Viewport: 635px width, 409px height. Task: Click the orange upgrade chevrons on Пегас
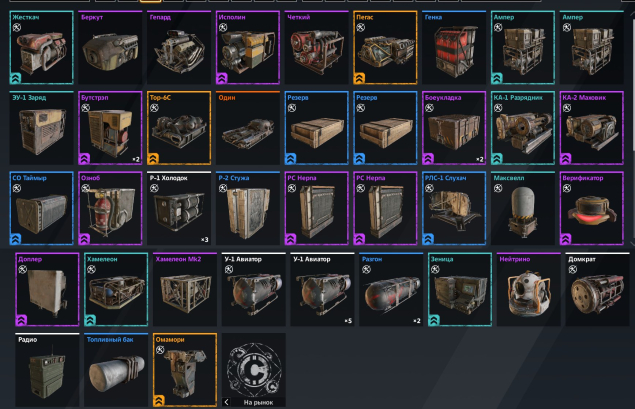(x=359, y=78)
